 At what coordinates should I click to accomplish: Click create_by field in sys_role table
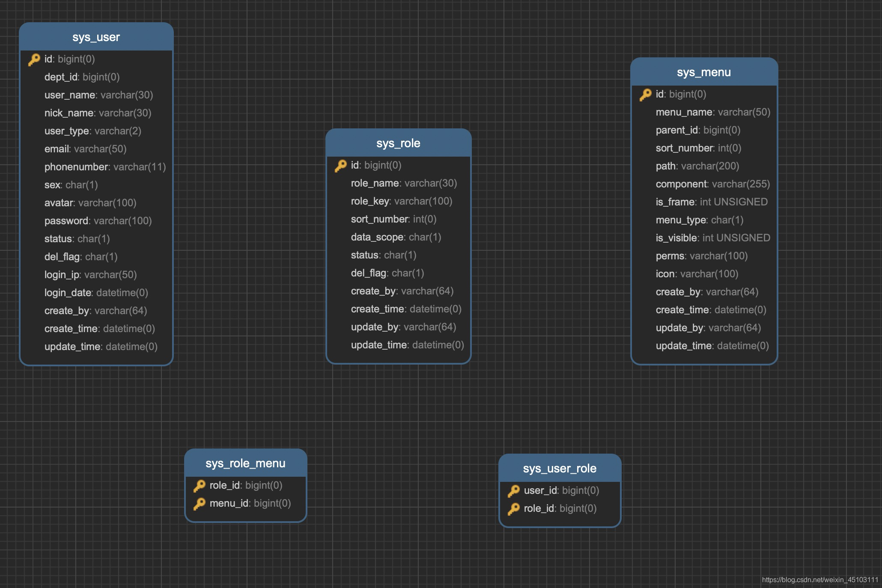(x=402, y=291)
